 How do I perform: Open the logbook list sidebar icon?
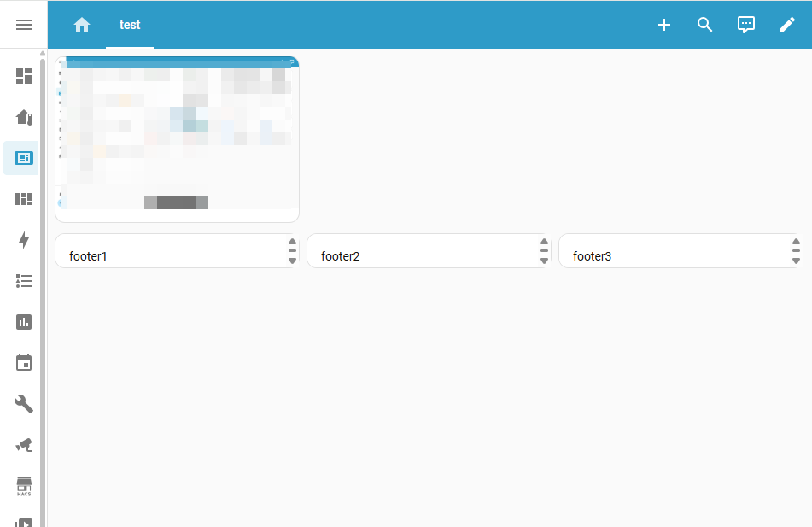(x=24, y=281)
